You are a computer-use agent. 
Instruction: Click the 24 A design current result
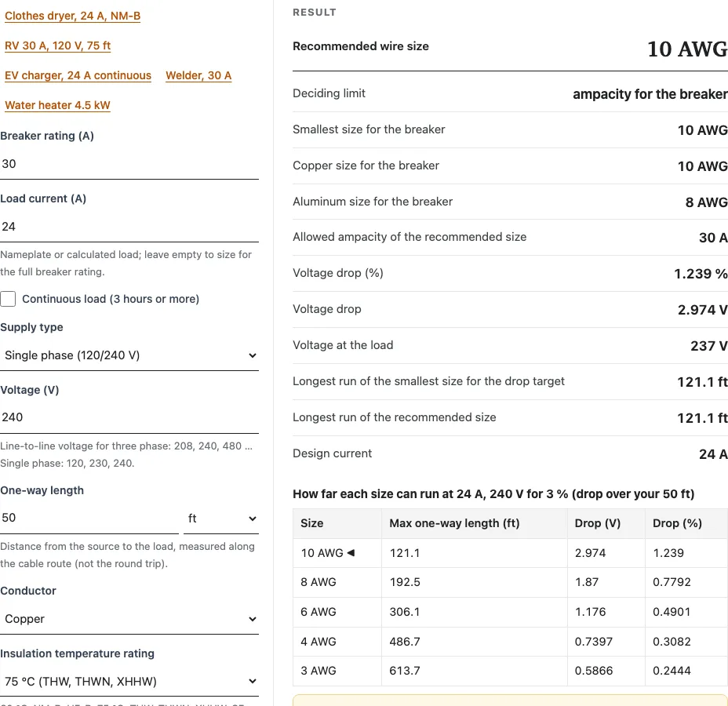tap(713, 454)
